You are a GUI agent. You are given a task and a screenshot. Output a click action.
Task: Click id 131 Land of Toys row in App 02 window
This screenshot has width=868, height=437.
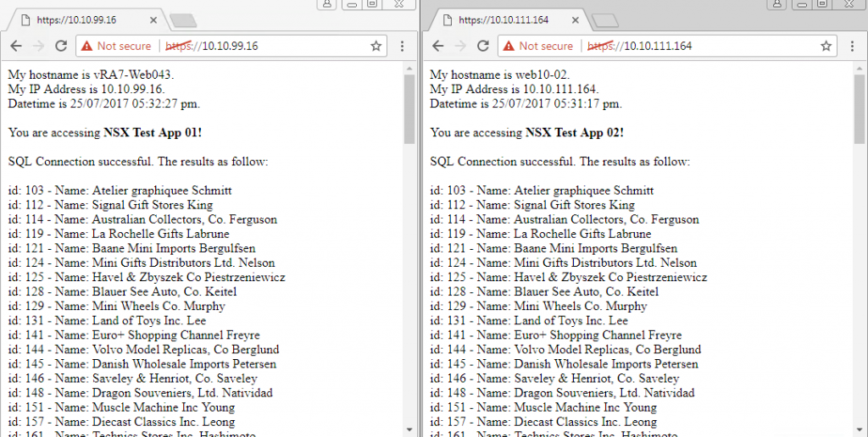click(529, 320)
